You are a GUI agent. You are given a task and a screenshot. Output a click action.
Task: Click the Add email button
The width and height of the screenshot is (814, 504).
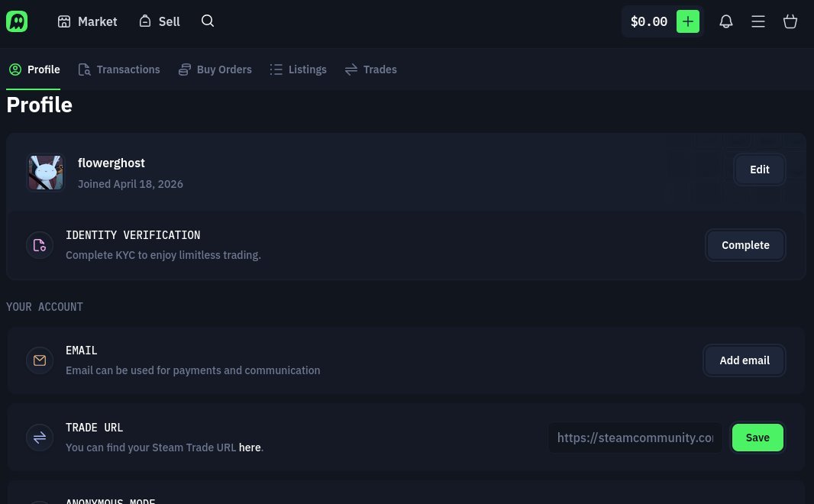[x=745, y=360]
